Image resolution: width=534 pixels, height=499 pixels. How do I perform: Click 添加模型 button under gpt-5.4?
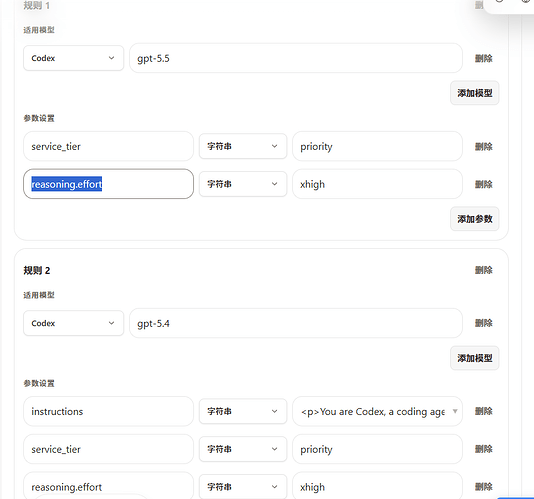click(x=475, y=358)
